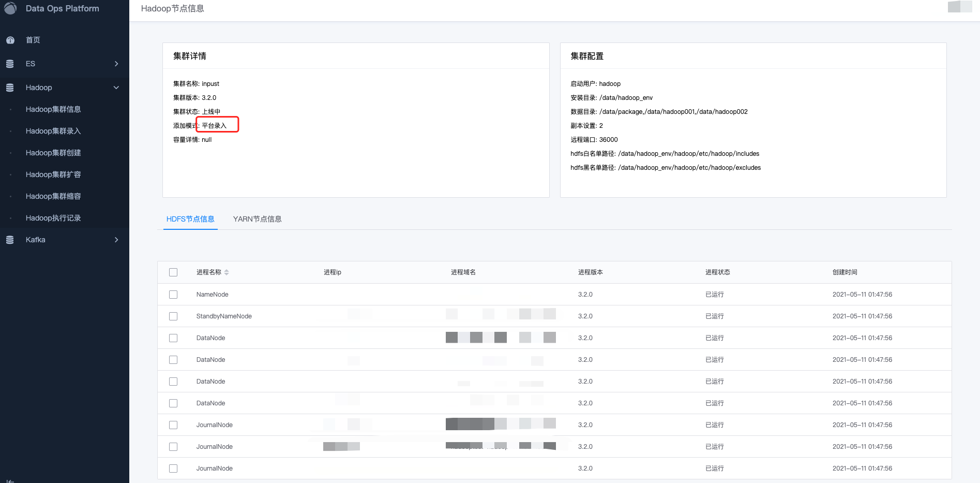Click the 进程ip column header
This screenshot has height=483, width=980.
click(x=333, y=272)
